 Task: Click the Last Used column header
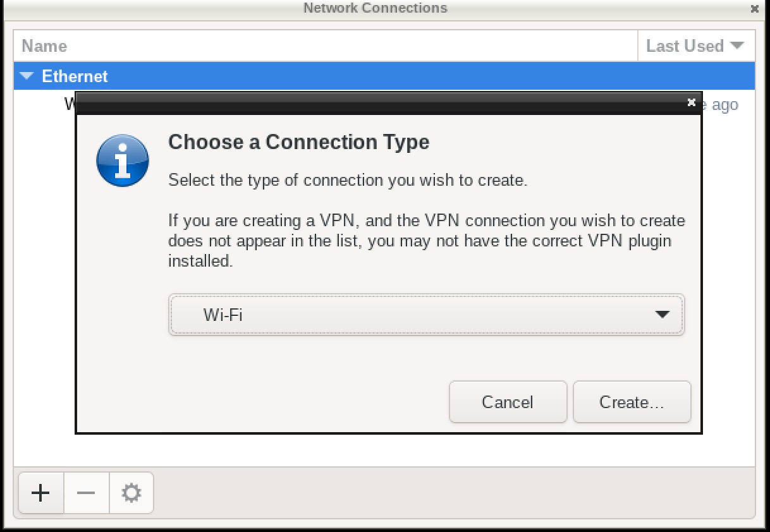685,46
